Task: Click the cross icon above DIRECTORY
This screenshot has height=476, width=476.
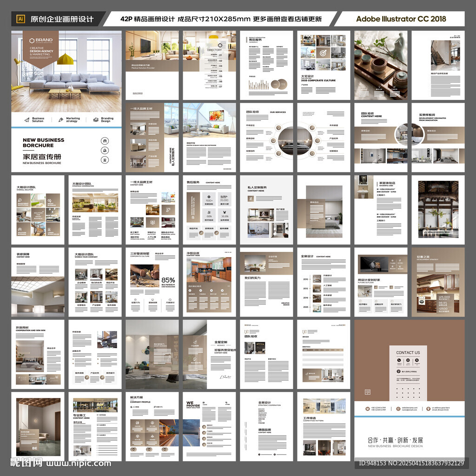Action: [220, 45]
